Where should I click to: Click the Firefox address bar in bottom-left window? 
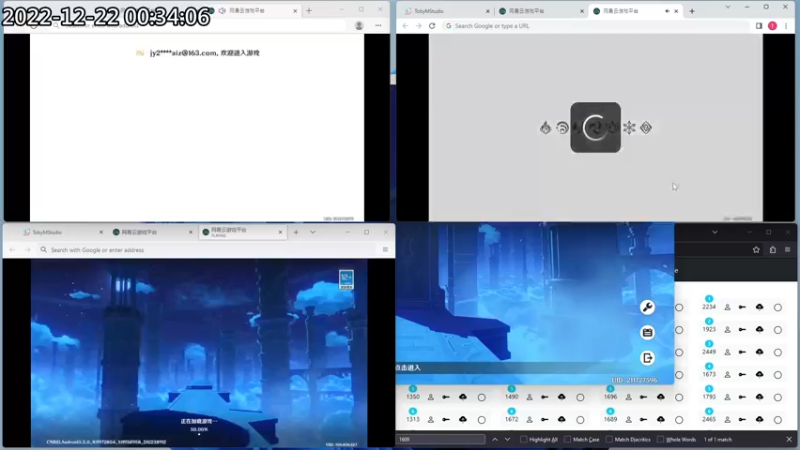click(208, 249)
